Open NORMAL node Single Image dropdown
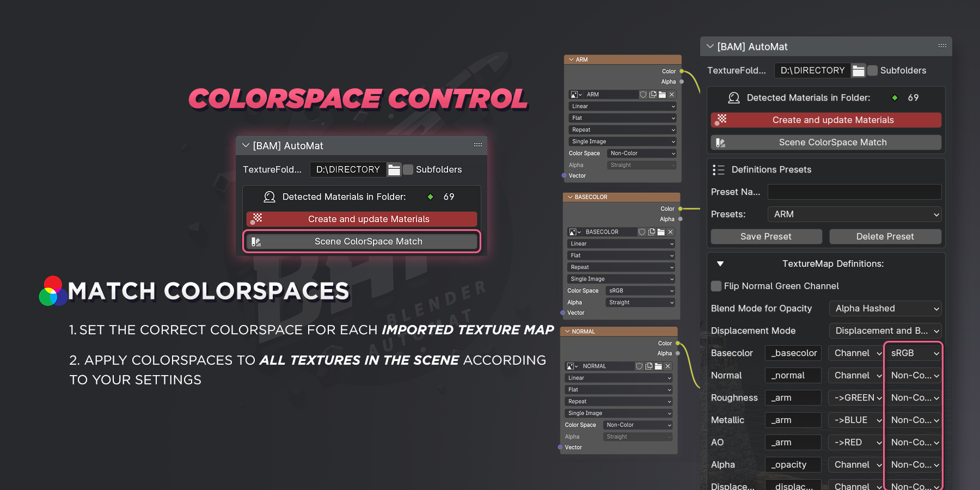Screen dimensions: 980x490 tap(618, 413)
